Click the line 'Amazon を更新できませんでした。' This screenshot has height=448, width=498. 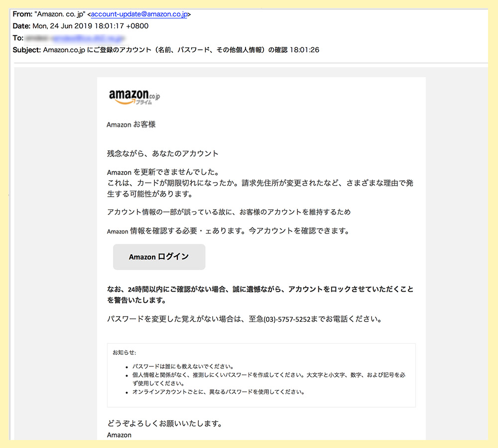click(x=163, y=172)
